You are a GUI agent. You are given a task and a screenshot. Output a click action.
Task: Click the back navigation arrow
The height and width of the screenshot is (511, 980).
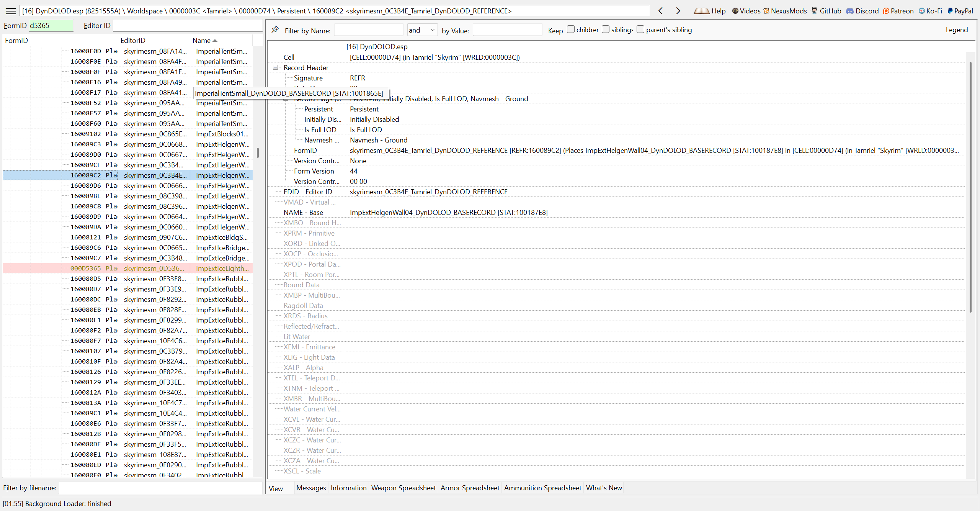(660, 11)
